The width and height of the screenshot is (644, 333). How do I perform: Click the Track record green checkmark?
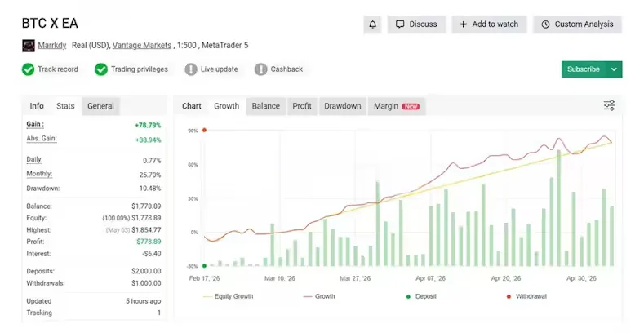29,69
